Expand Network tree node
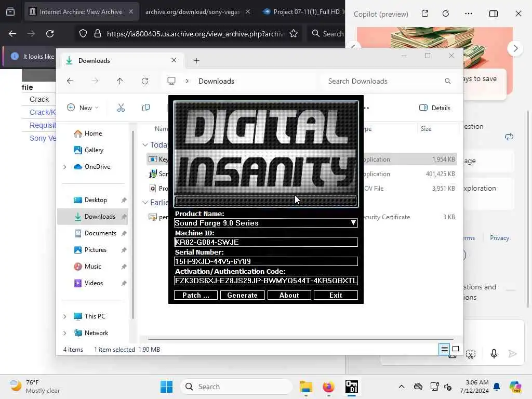Screen dimensions: 532x399 click(x=64, y=333)
